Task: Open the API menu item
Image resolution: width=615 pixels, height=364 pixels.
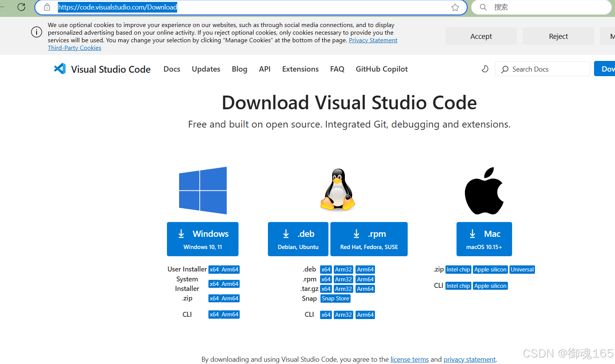Action: click(x=265, y=69)
